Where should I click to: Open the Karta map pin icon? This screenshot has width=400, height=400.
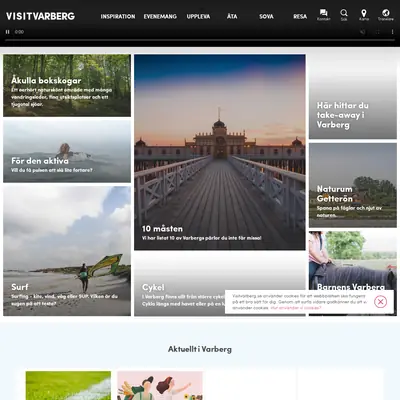pos(364,15)
